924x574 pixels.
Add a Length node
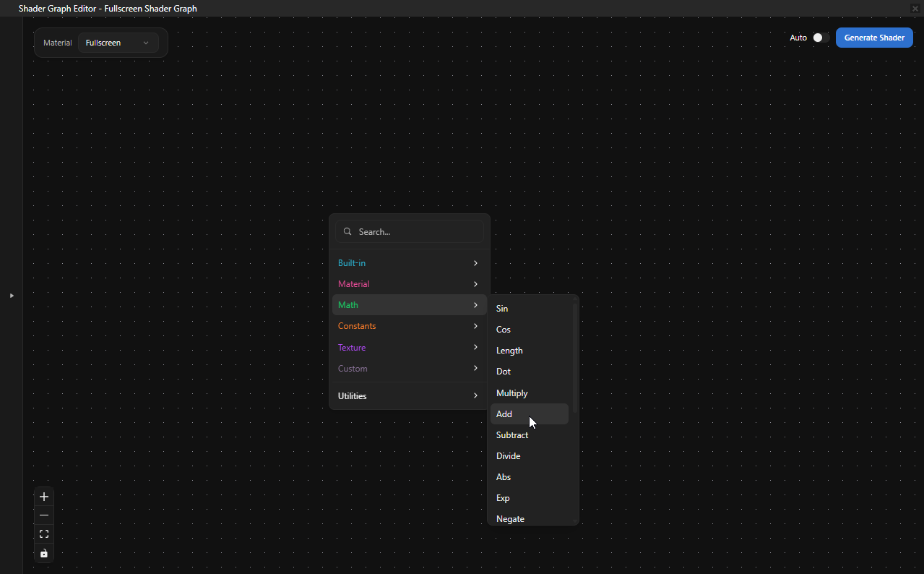530,351
